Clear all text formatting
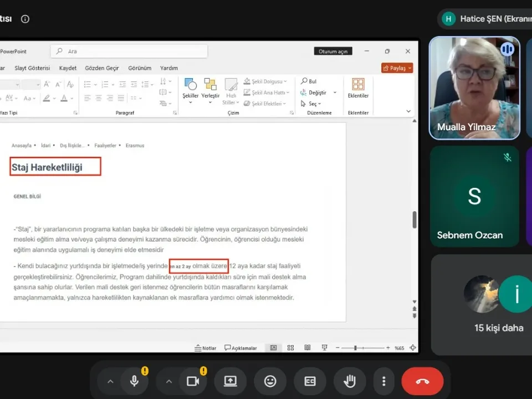The width and height of the screenshot is (532, 399). (x=70, y=84)
